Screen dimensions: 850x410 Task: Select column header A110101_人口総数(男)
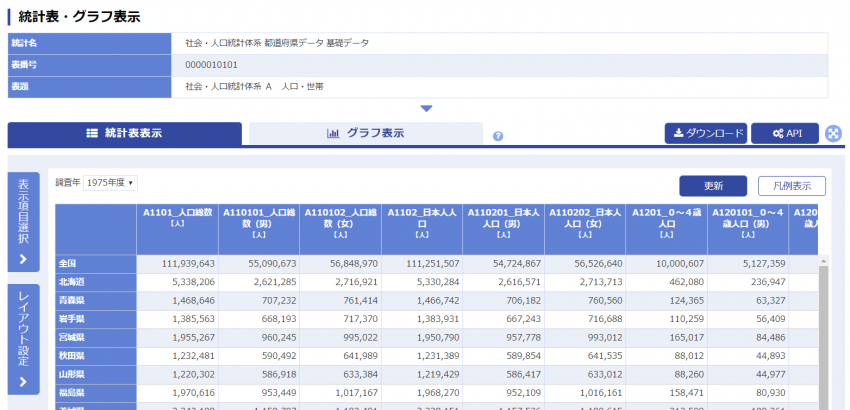[x=259, y=229]
